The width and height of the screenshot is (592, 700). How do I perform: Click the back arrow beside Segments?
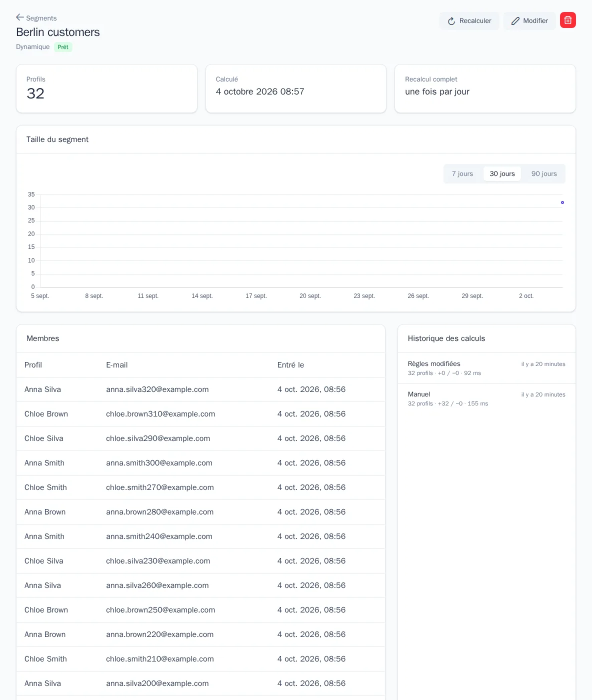click(20, 17)
